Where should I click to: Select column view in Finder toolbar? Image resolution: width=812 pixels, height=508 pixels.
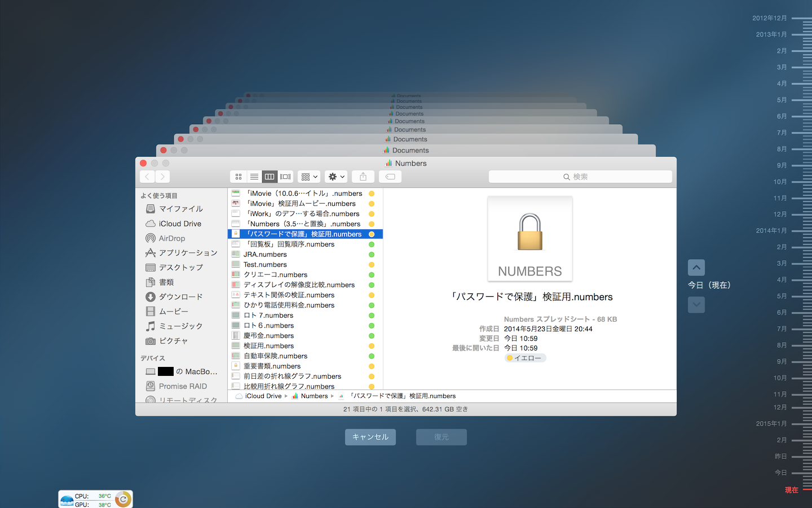[270, 177]
